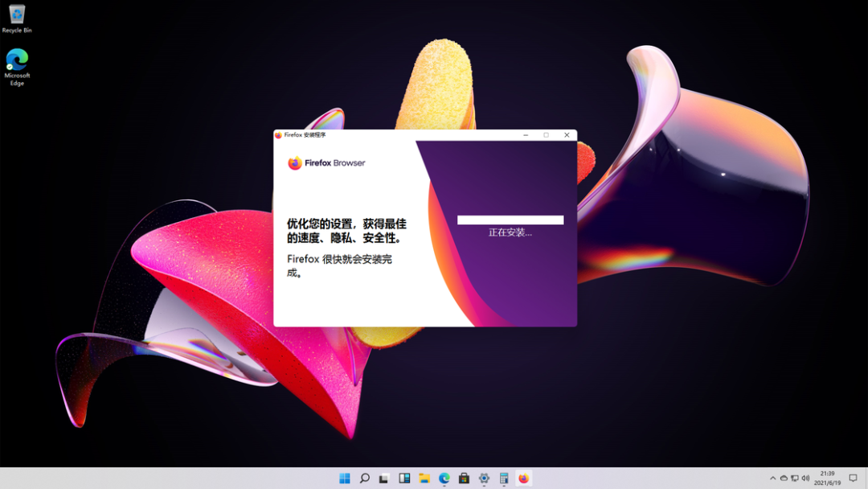868x489 pixels.
Task: Open the Widgets panel icon
Action: pos(404,478)
